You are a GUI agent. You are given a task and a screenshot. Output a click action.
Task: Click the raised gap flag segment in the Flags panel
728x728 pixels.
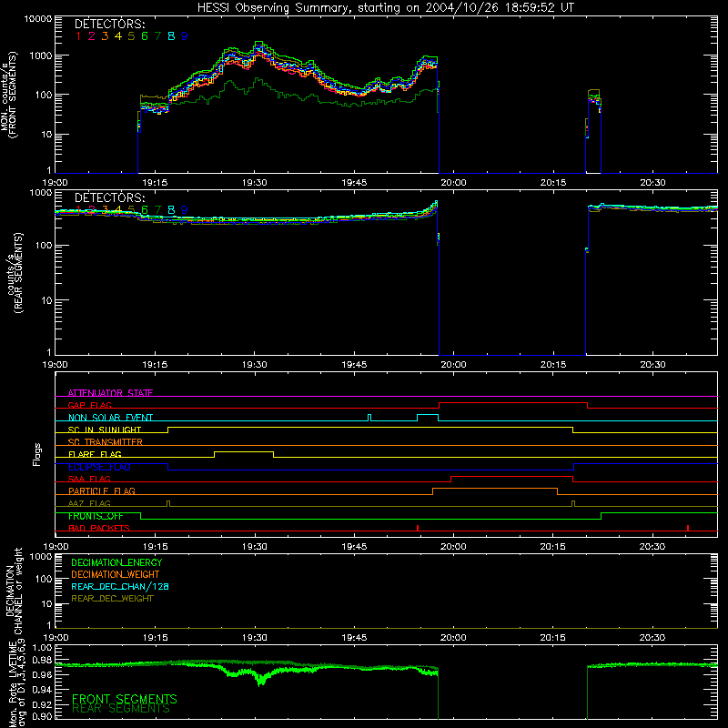pyautogui.click(x=513, y=403)
